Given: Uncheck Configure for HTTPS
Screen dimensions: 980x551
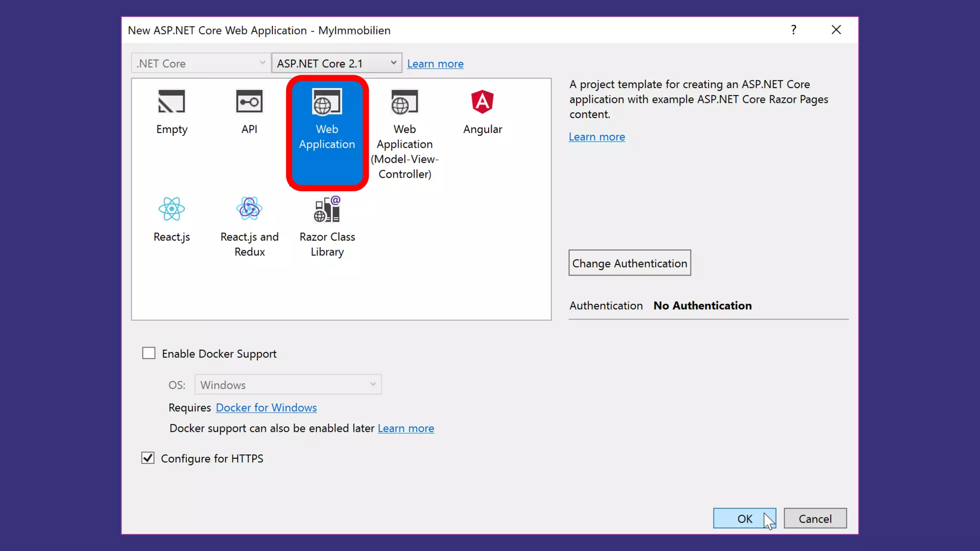Looking at the screenshot, I should (148, 458).
